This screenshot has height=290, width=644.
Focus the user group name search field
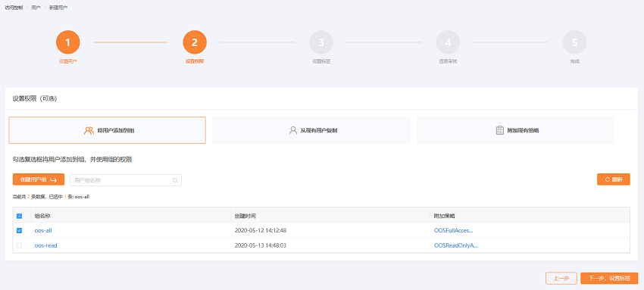click(x=126, y=180)
